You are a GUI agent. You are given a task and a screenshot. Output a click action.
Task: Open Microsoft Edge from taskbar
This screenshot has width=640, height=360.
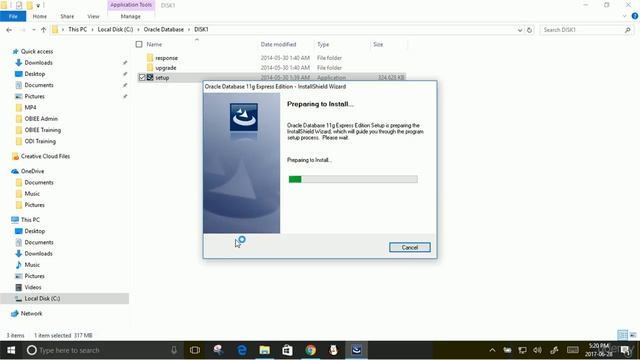[242, 350]
